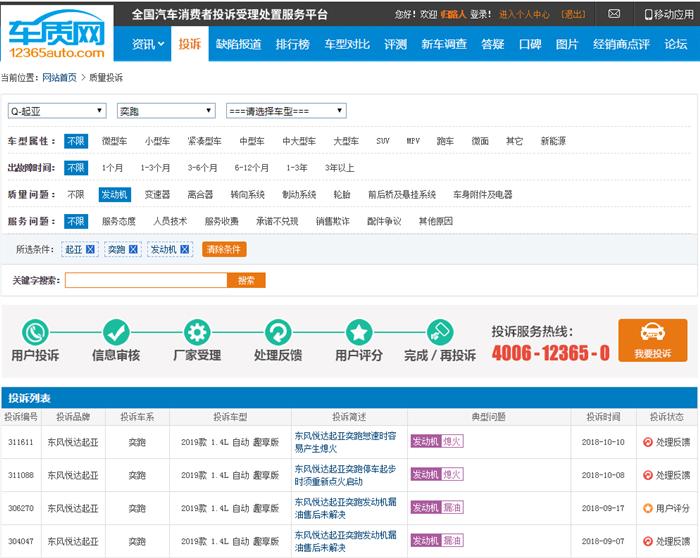700x558 pixels.
Task: Expand the 资讯 navigation menu
Action: tap(148, 44)
